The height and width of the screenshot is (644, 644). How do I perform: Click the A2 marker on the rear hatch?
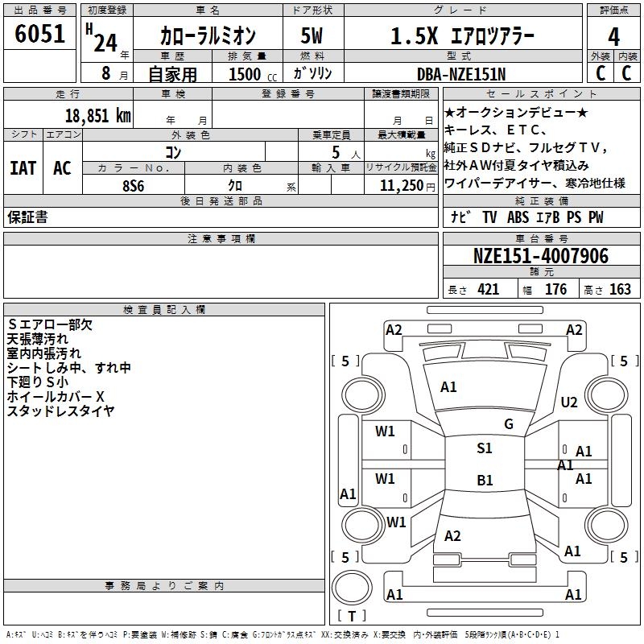point(452,535)
